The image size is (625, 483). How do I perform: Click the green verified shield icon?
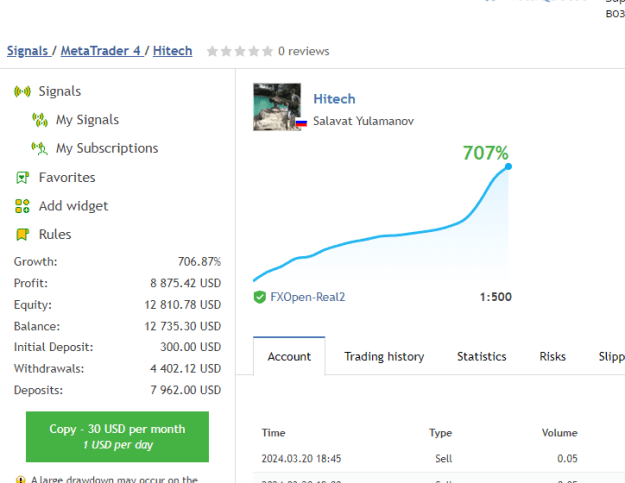tap(259, 297)
